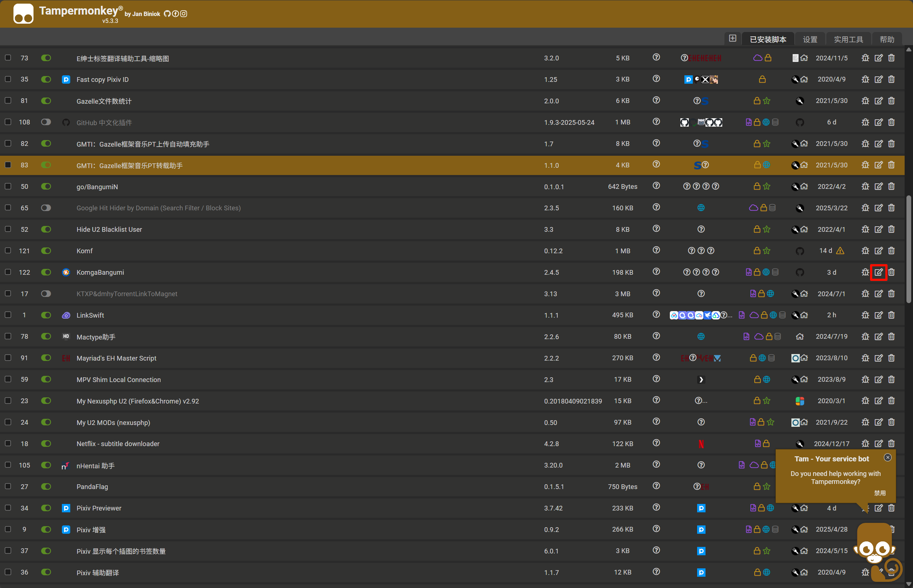The width and height of the screenshot is (913, 588).
Task: Click the Tampermonkey logo in header
Action: point(23,14)
